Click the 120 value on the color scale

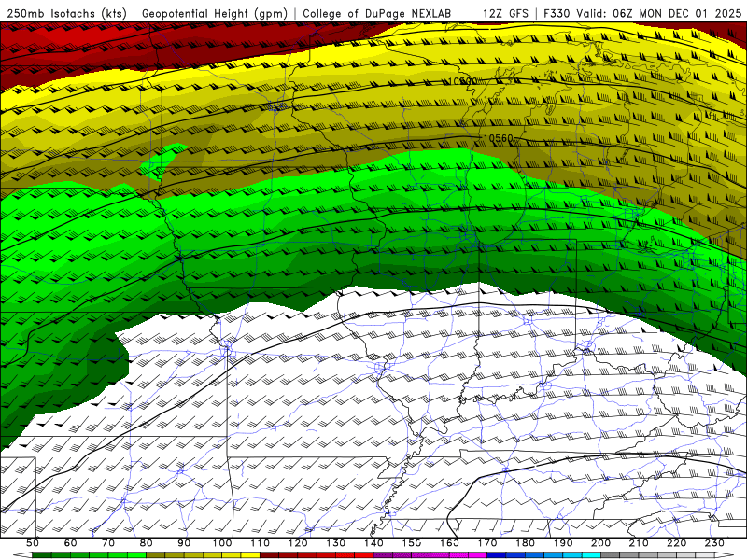point(298,543)
